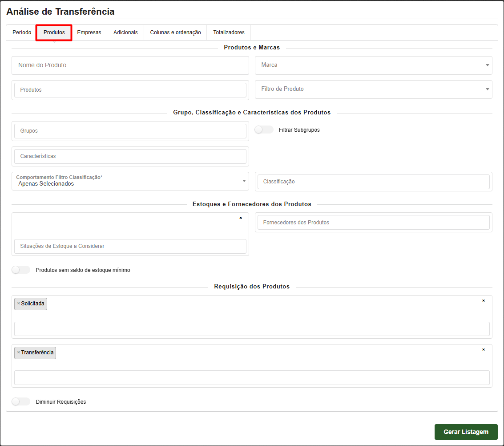Clear the stock situations selection box
Image resolution: width=504 pixels, height=446 pixels.
point(240,218)
